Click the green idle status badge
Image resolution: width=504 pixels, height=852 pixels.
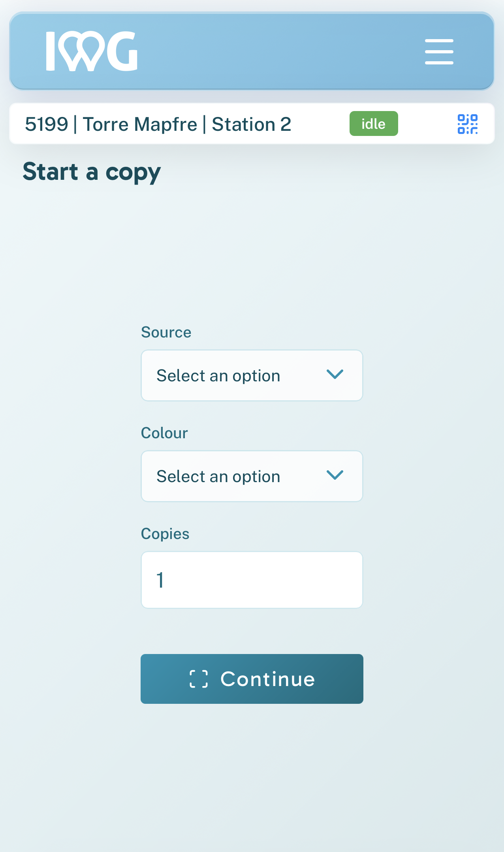(373, 124)
